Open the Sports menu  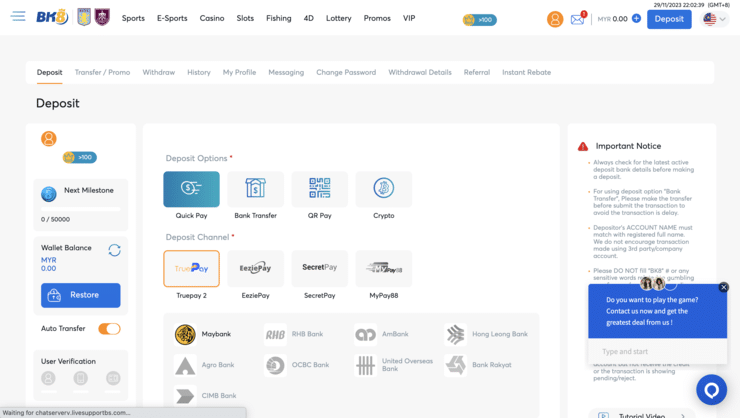click(133, 18)
